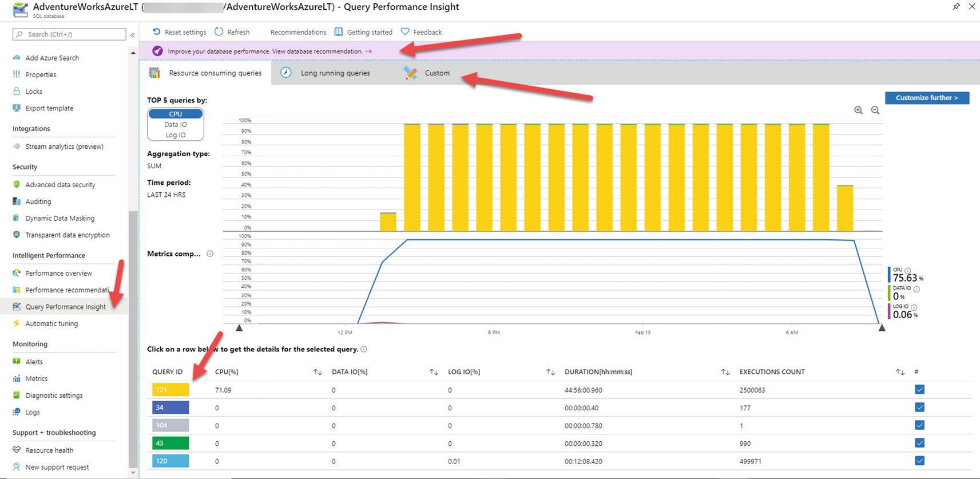
Task: Click sidebar scroll up arrow
Action: (133, 53)
